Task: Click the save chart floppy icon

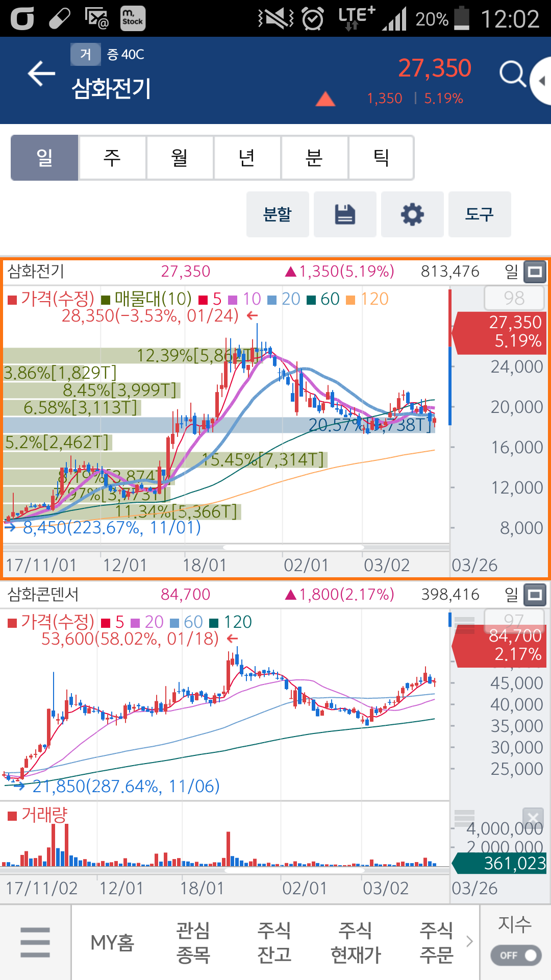Action: point(345,214)
